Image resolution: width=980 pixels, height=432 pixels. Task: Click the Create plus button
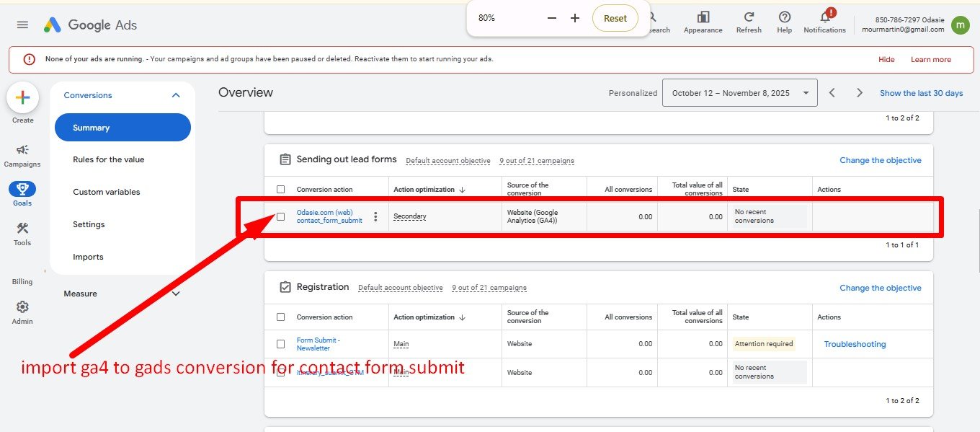pos(22,97)
